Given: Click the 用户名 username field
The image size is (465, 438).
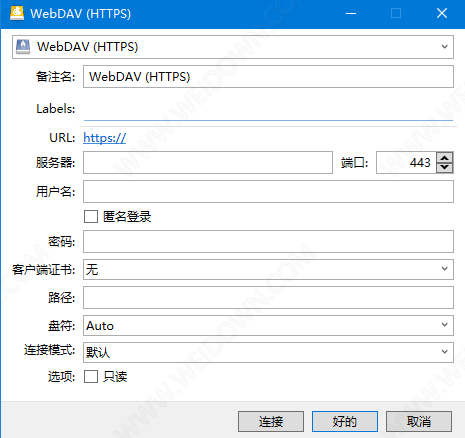Looking at the screenshot, I should click(268, 192).
